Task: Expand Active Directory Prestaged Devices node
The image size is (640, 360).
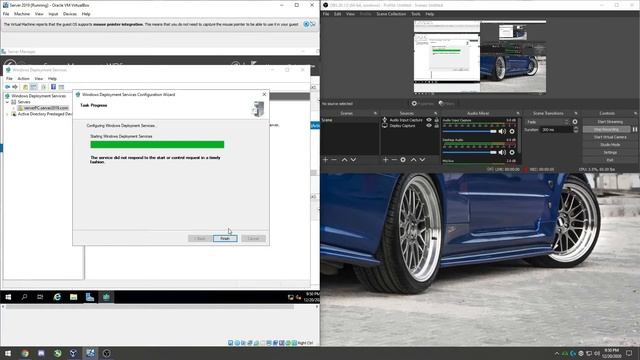Action: 7,114
